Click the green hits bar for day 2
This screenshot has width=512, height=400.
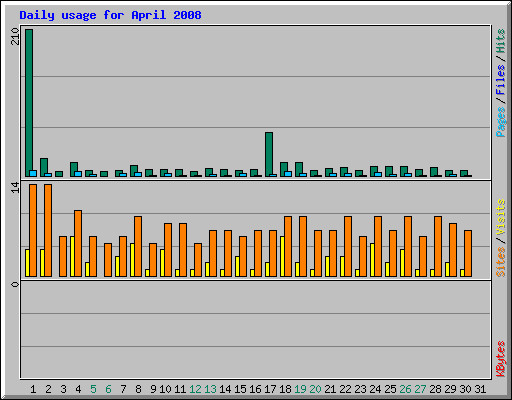(x=44, y=167)
